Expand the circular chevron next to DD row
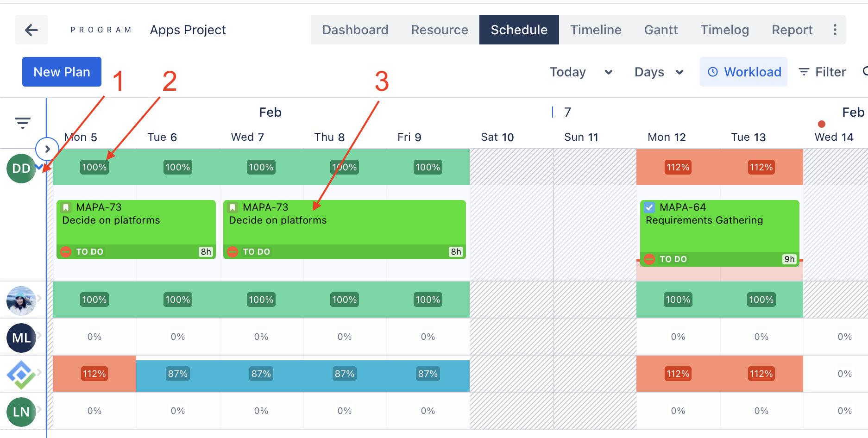The height and width of the screenshot is (438, 868). (x=47, y=149)
